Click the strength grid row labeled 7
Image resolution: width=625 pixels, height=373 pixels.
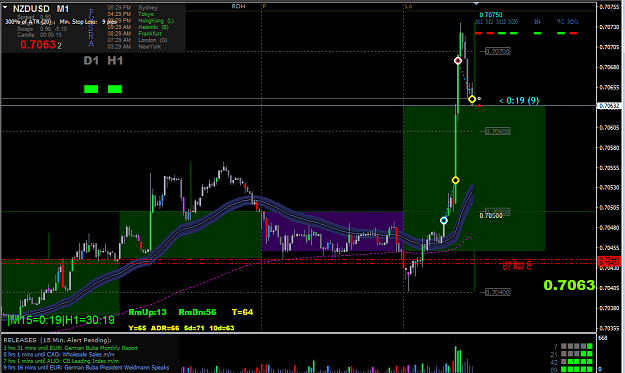coord(573,347)
